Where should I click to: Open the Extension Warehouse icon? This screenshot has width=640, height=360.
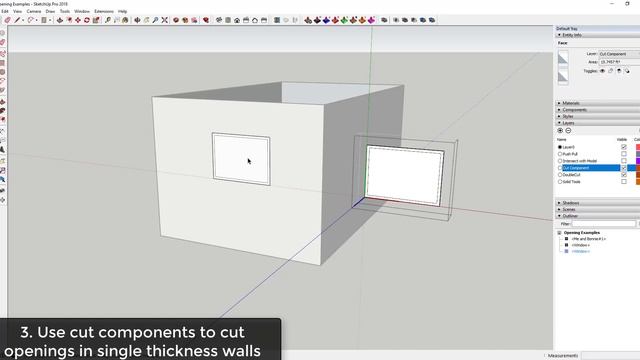click(x=185, y=20)
